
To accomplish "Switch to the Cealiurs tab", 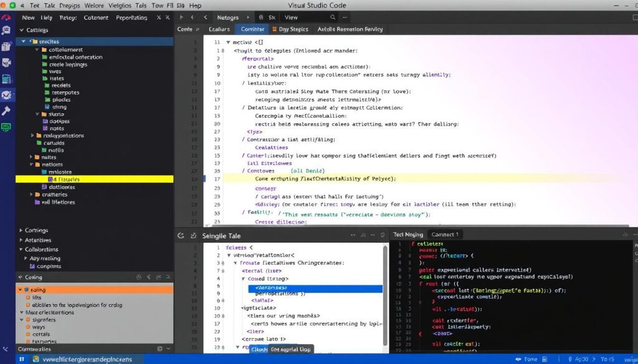I will point(219,29).
